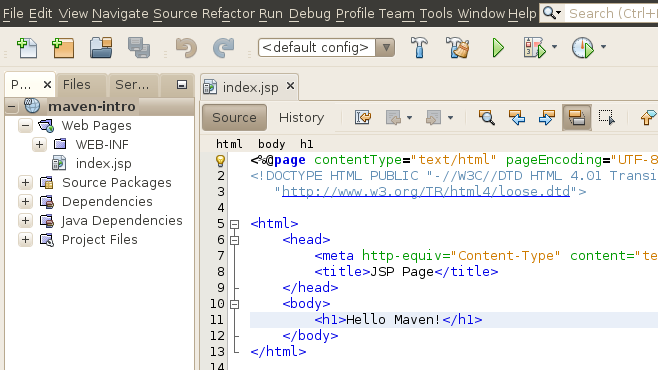Click the Redo arrow

pyautogui.click(x=223, y=47)
